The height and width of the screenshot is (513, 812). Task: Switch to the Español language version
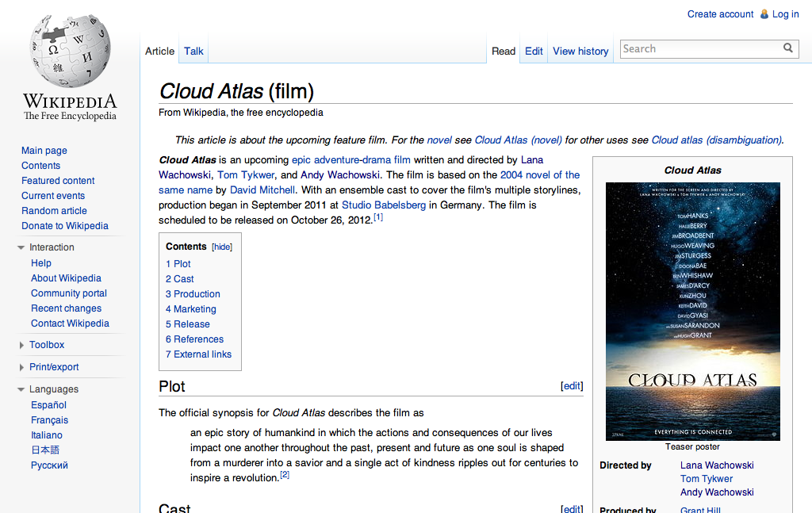coord(48,405)
